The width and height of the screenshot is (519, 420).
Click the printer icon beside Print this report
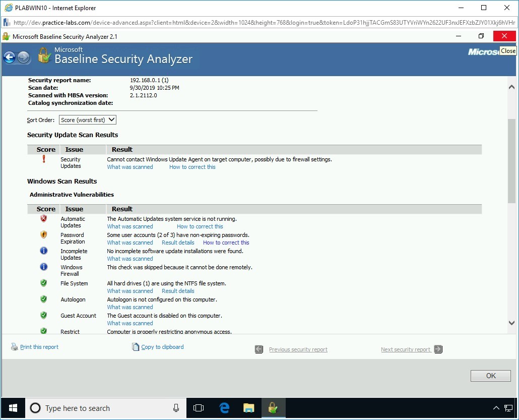tap(14, 347)
